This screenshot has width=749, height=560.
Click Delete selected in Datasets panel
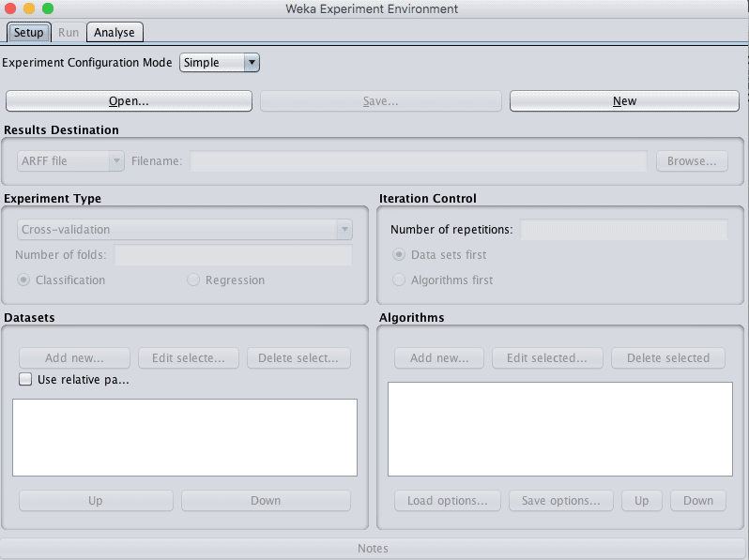[x=298, y=358]
